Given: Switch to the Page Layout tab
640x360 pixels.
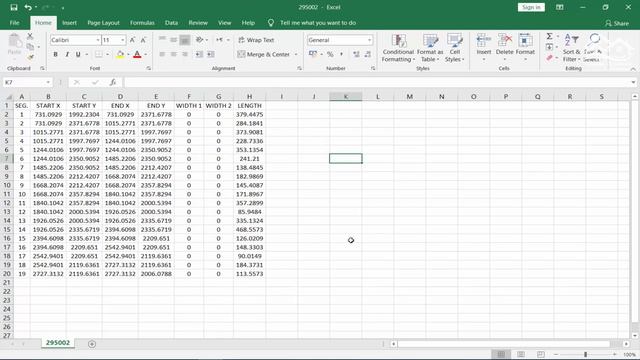Looking at the screenshot, I should [103, 23].
